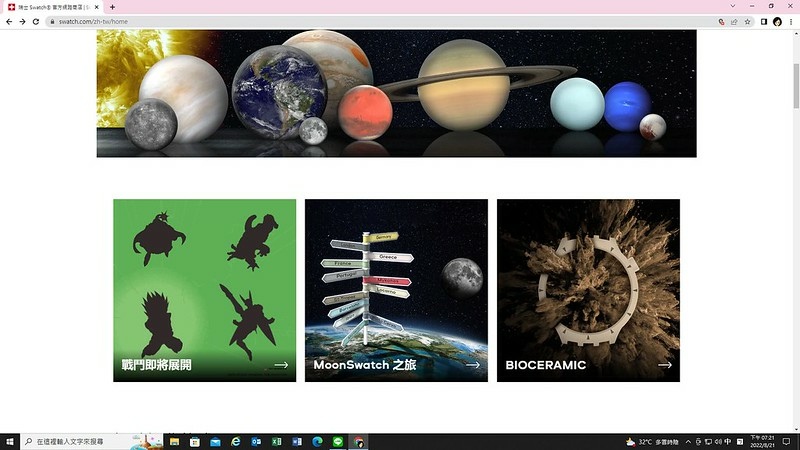Open the 32°C weather widget
Screen dimensions: 800x450
(x=652, y=442)
